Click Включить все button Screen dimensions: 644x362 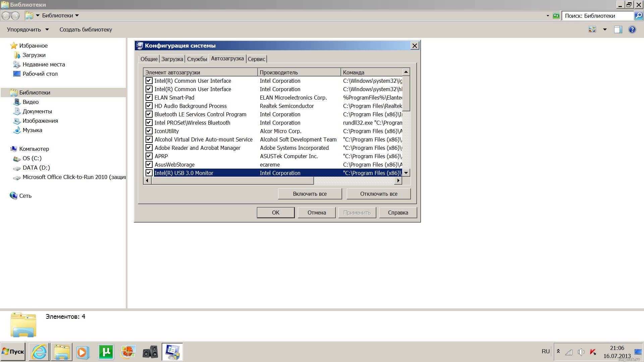[x=310, y=194]
